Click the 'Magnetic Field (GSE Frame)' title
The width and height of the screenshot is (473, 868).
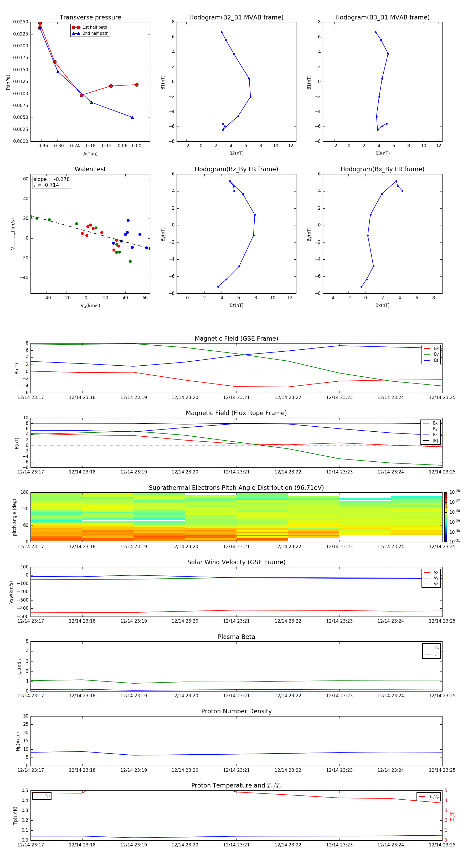(x=236, y=339)
